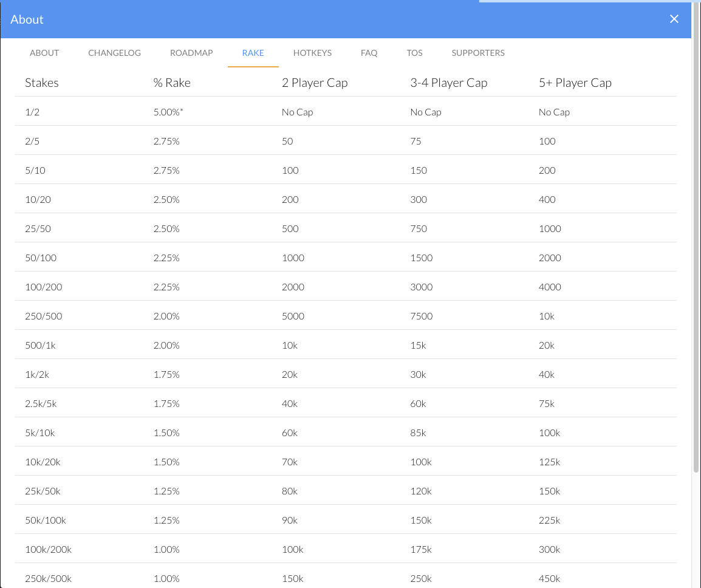Select the 1/2 stakes row

346,111
